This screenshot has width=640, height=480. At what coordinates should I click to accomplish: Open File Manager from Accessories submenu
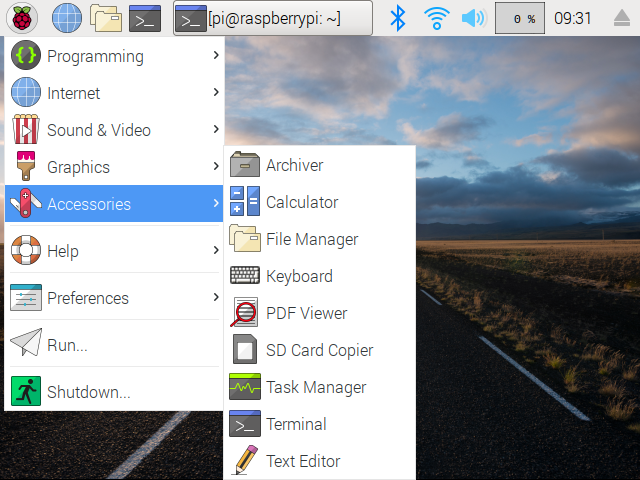[x=320, y=239]
